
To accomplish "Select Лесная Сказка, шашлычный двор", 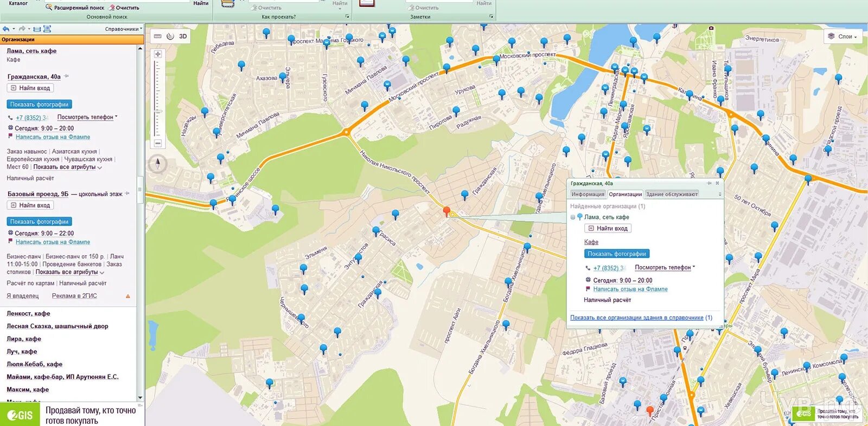I will tap(58, 326).
